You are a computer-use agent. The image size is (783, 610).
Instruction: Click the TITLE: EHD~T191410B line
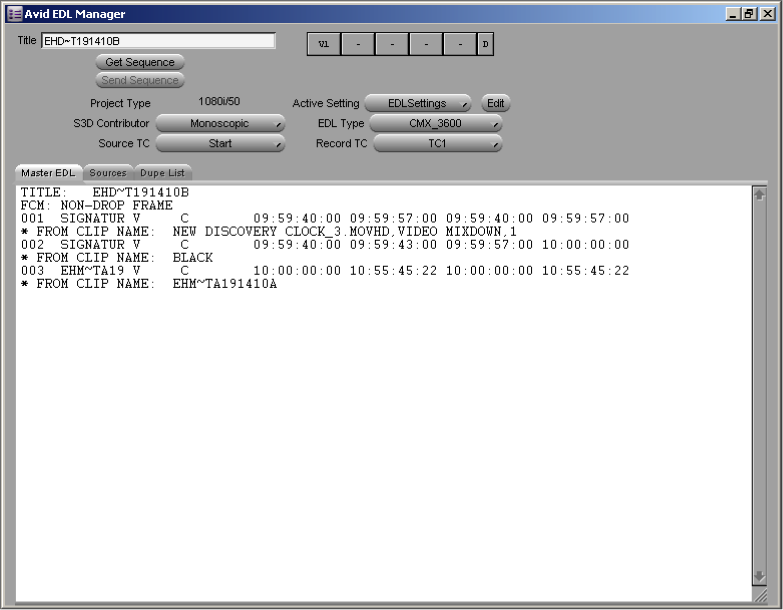(x=105, y=192)
